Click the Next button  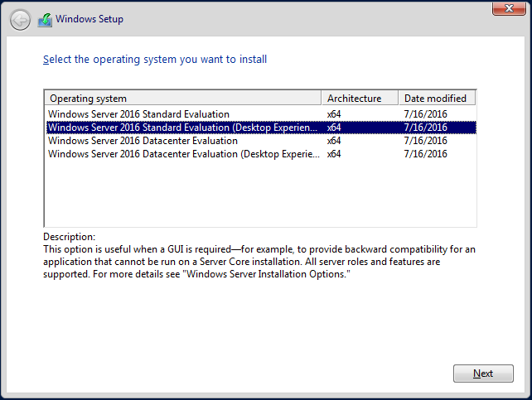(x=483, y=373)
